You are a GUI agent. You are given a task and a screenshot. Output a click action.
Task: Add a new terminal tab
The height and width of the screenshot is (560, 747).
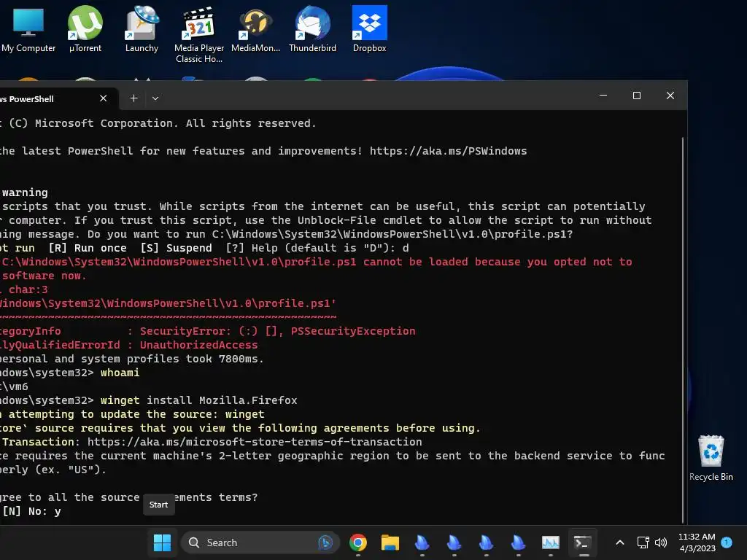point(134,98)
